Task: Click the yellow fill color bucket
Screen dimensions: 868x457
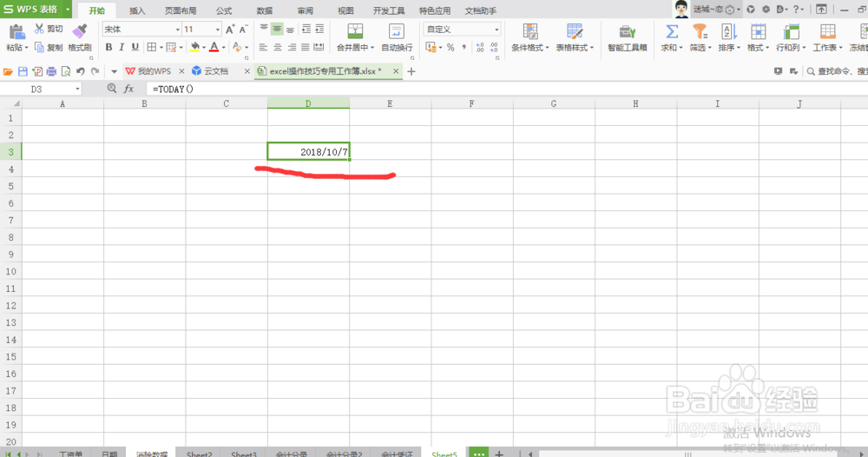Action: 194,48
